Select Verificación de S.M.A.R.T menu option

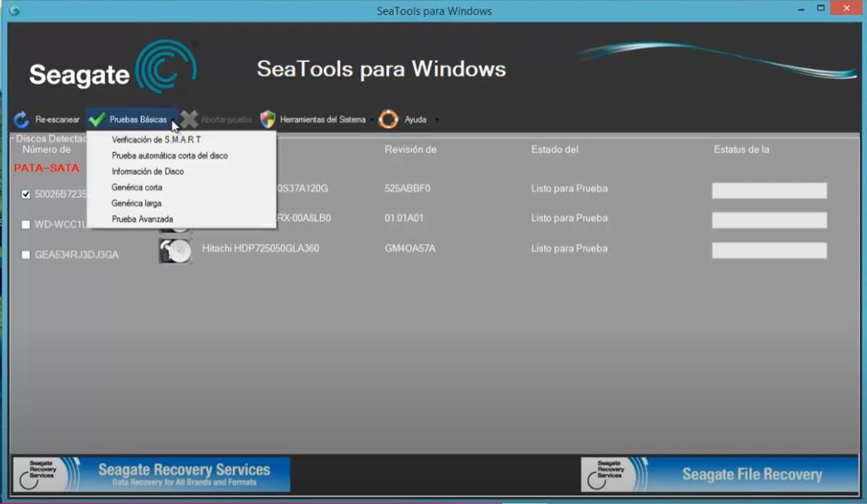click(x=156, y=140)
